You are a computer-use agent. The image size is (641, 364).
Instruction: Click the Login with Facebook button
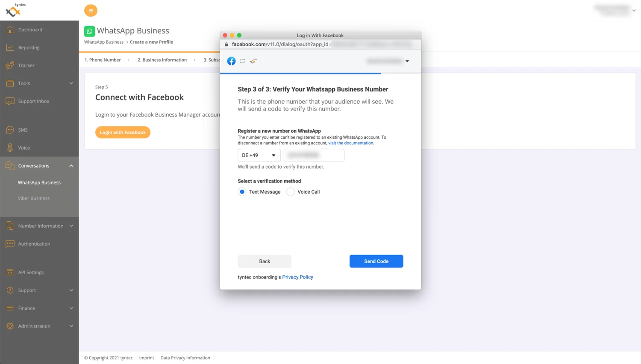(x=123, y=132)
